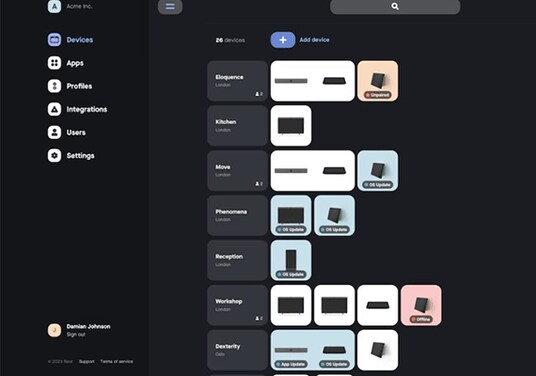The height and width of the screenshot is (376, 536).
Task: Open the Integrations triangle icon
Action: (54, 109)
